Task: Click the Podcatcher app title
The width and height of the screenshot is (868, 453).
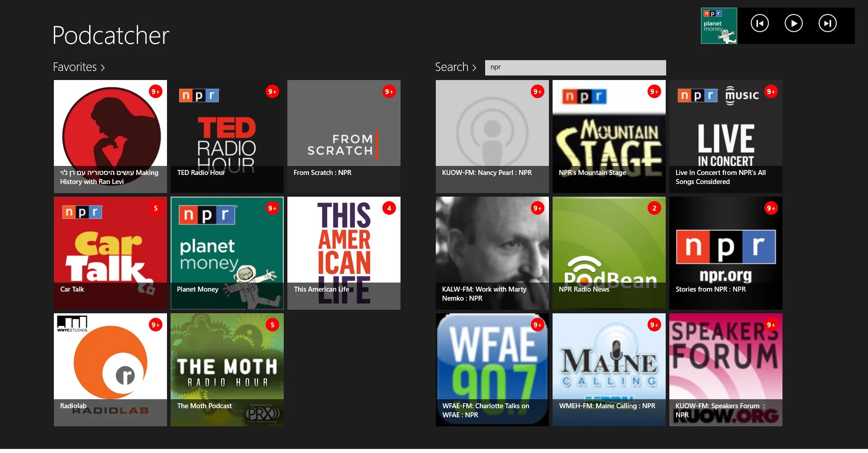Action: (111, 35)
